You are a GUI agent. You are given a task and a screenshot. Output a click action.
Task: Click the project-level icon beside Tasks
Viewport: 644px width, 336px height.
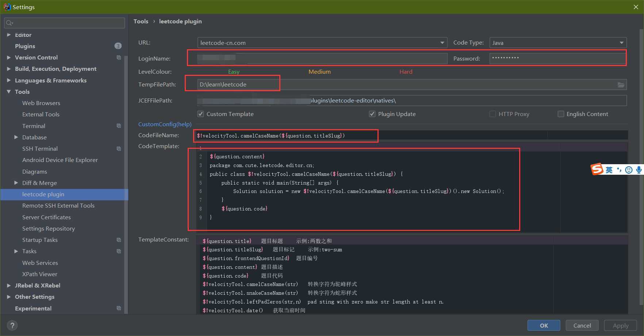point(119,251)
